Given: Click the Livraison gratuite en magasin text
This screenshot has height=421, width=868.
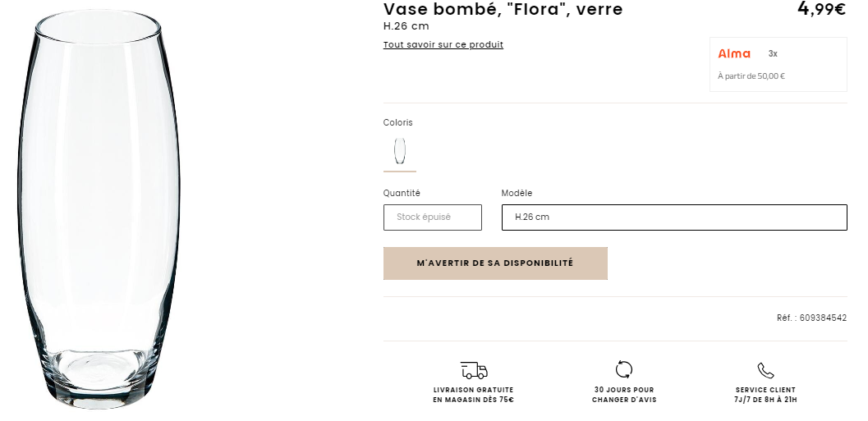Looking at the screenshot, I should point(473,395).
